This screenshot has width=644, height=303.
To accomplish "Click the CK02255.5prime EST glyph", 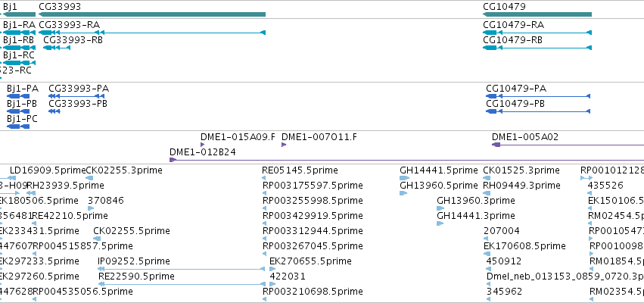I will (x=98, y=239).
